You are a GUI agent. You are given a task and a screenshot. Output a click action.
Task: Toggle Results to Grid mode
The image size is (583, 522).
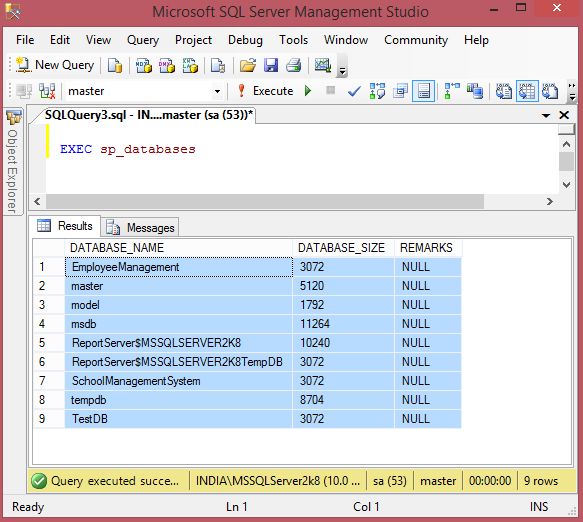pyautogui.click(x=527, y=91)
